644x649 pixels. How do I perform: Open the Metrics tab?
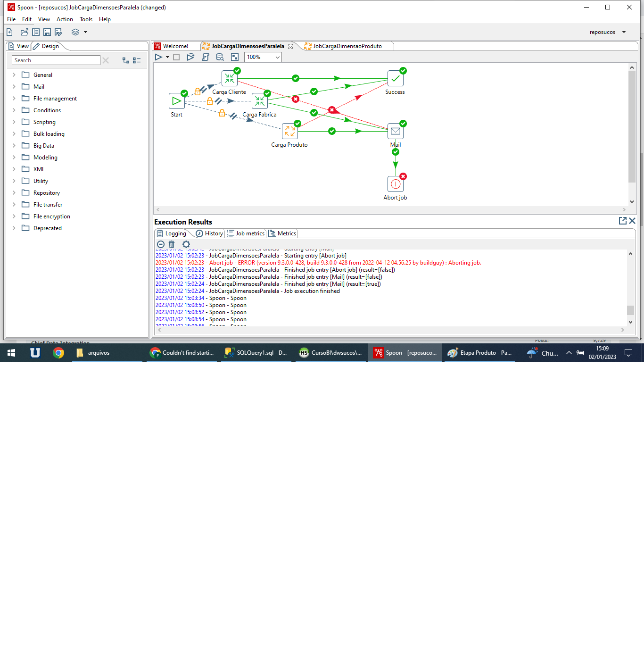[x=282, y=233]
